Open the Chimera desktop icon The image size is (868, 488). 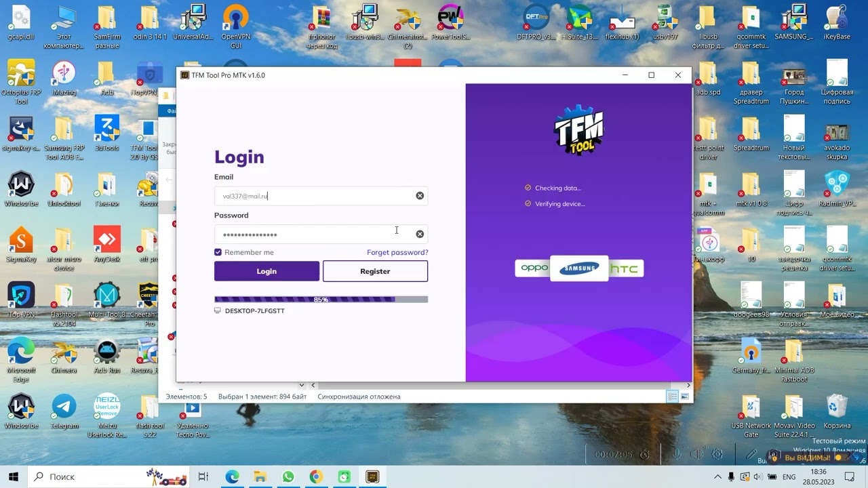64,356
